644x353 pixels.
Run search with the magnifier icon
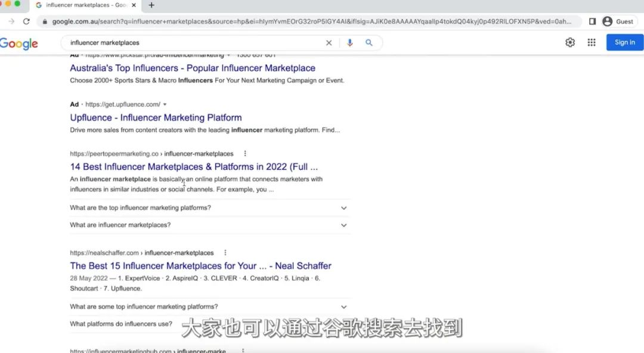tap(369, 43)
